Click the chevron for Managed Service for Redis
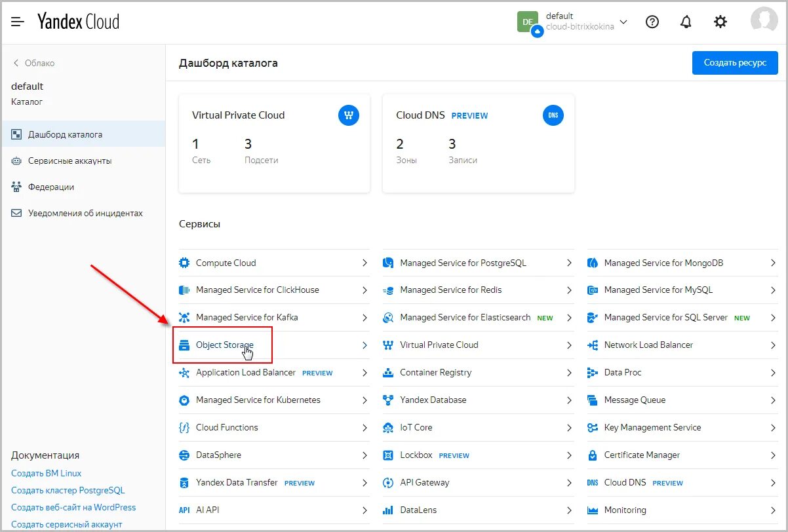This screenshot has height=532, width=788. coord(569,290)
